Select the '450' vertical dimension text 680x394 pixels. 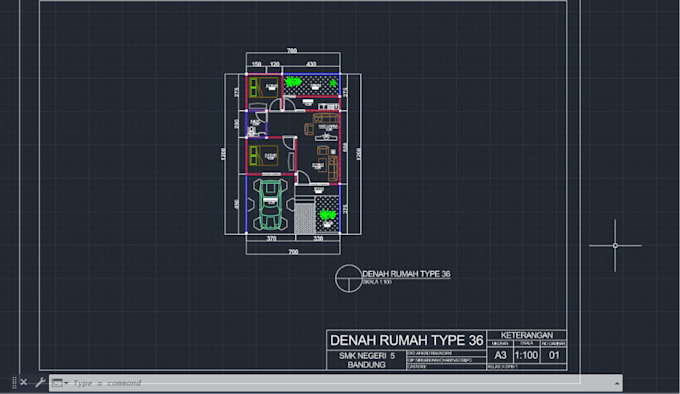(x=237, y=204)
